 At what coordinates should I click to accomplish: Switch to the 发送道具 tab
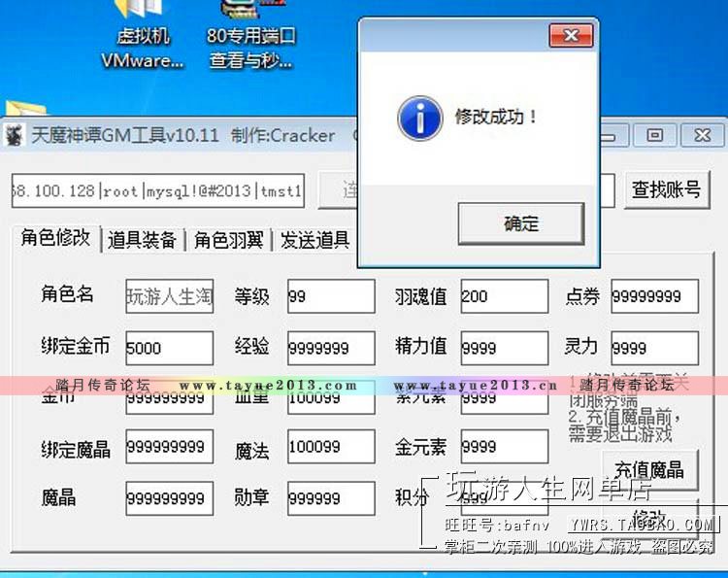pyautogui.click(x=314, y=240)
